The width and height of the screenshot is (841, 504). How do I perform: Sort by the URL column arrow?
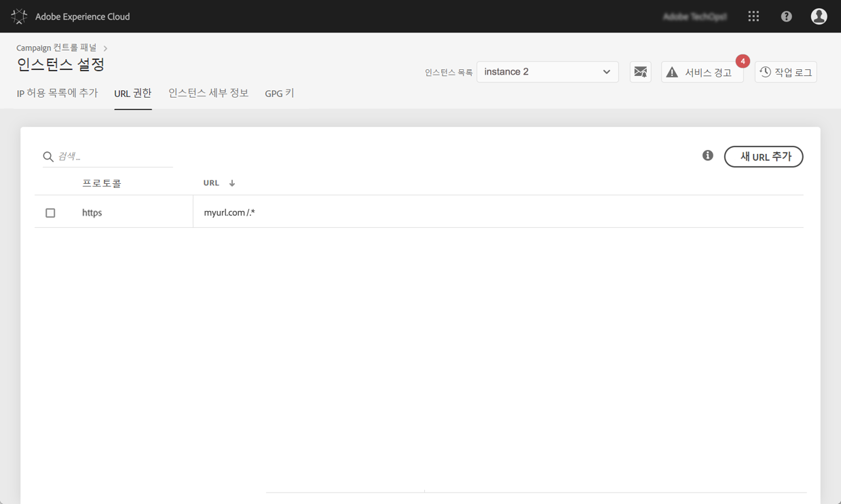coord(232,183)
